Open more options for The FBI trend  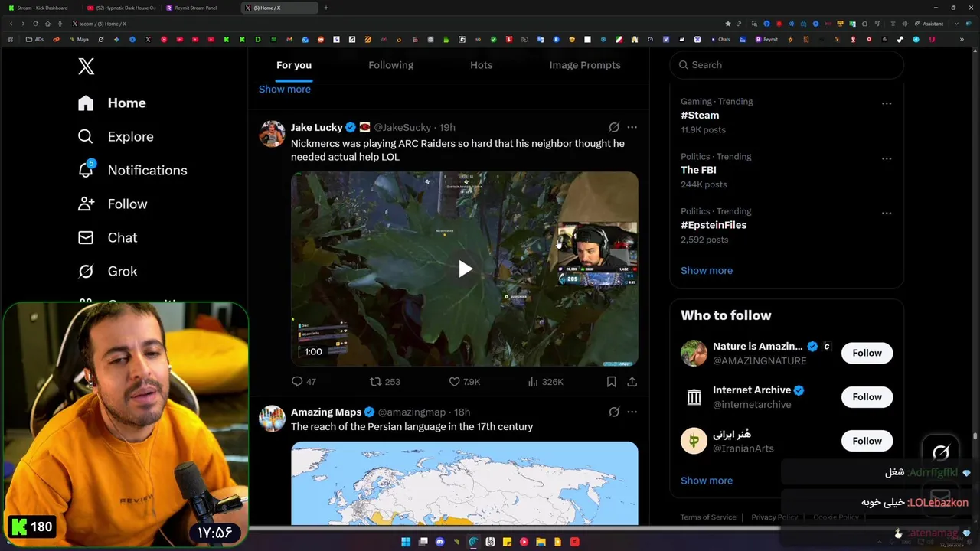click(887, 158)
